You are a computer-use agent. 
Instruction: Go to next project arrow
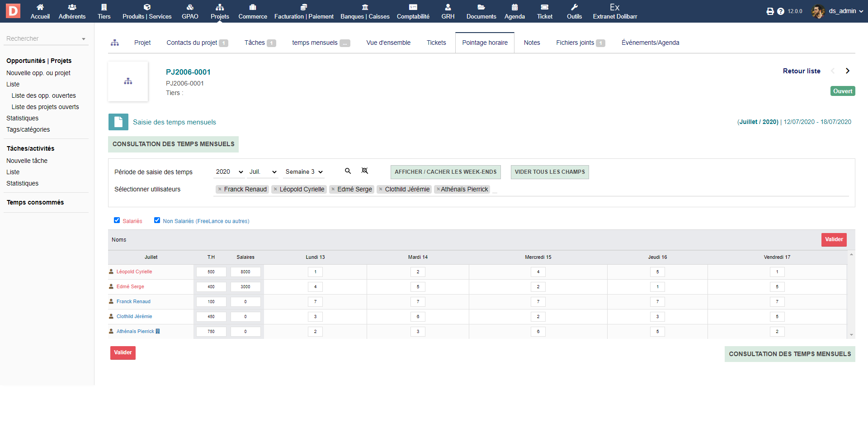[x=848, y=71]
